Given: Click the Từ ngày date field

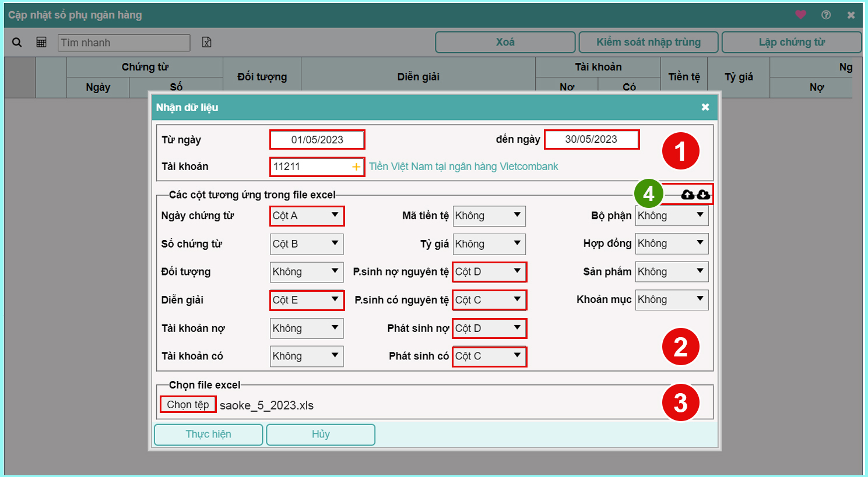Looking at the screenshot, I should pos(317,140).
